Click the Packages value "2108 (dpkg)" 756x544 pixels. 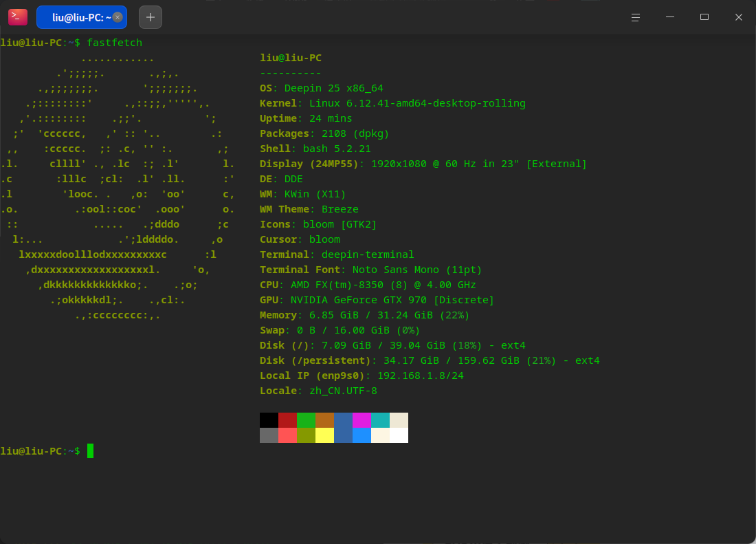coord(355,133)
